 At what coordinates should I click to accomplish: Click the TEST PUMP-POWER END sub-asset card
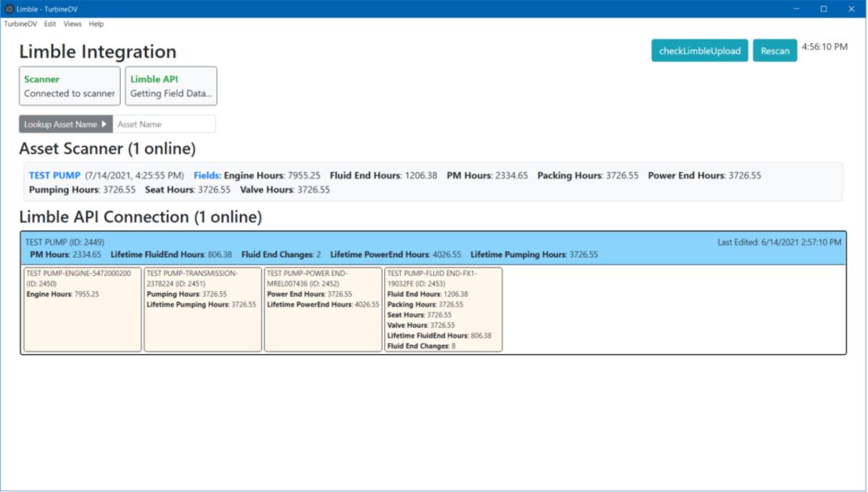click(322, 309)
